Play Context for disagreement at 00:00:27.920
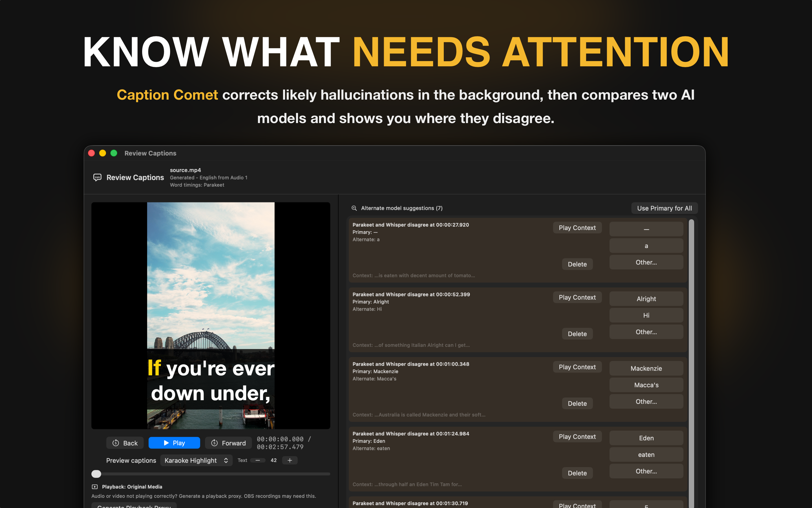 point(577,228)
